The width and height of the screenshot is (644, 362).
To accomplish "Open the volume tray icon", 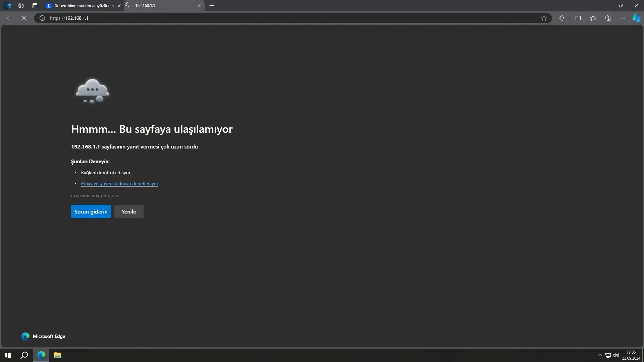I will click(616, 355).
